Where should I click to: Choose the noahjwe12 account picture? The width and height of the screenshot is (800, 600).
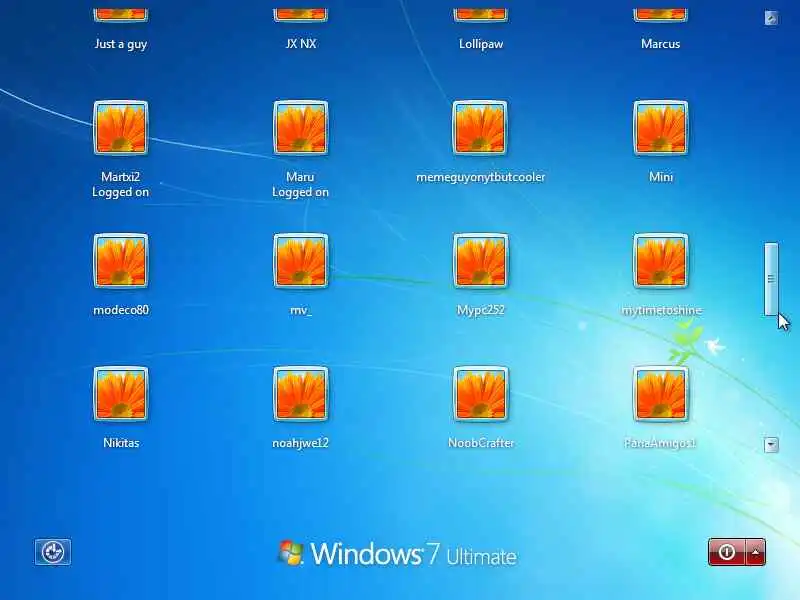[301, 394]
